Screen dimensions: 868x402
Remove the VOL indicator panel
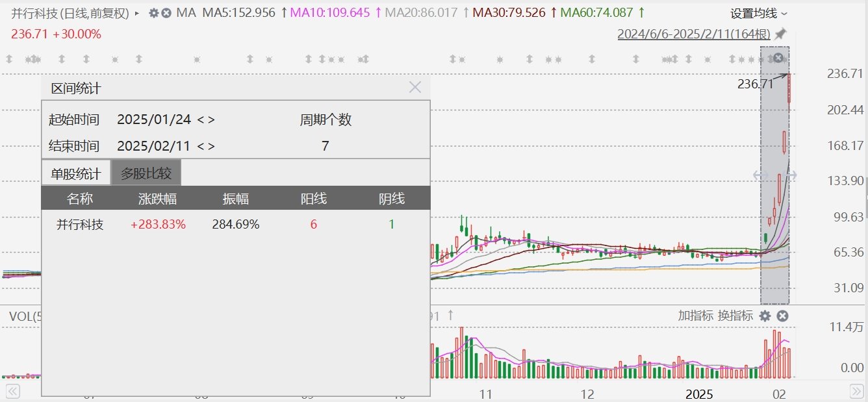tap(782, 316)
